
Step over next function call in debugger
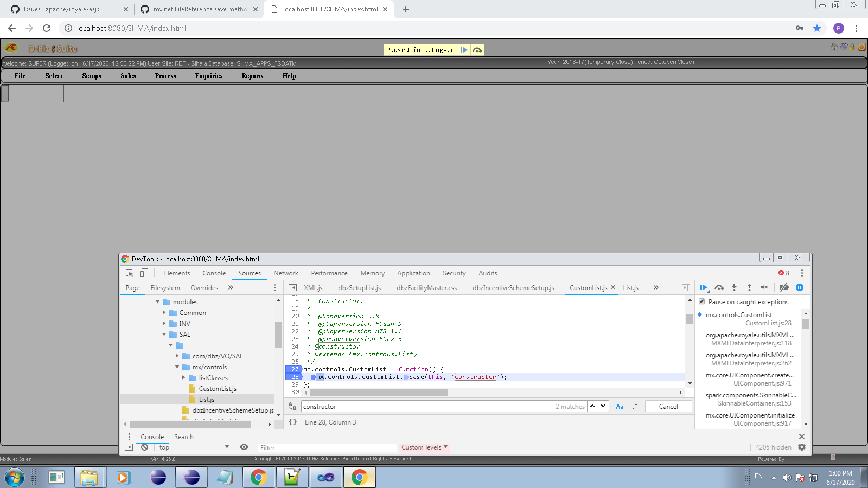click(x=719, y=288)
